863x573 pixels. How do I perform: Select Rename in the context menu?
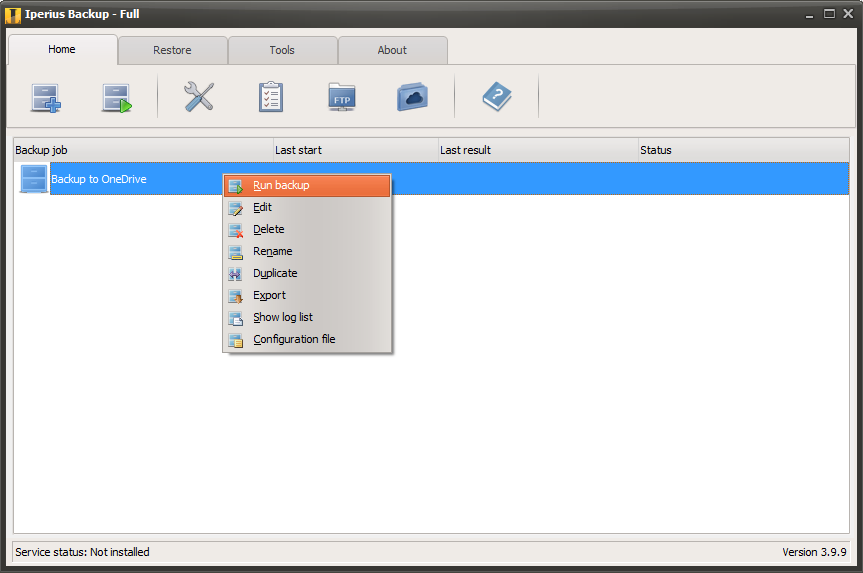pyautogui.click(x=307, y=252)
